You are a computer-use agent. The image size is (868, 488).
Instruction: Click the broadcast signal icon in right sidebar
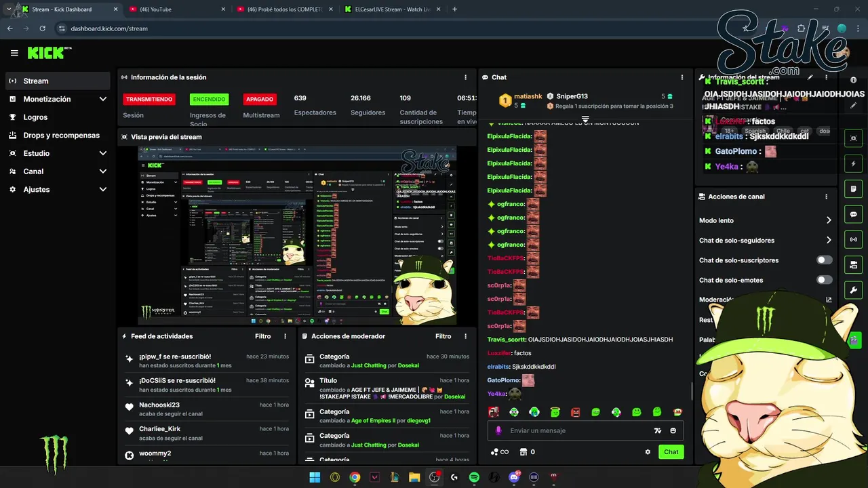tap(854, 239)
